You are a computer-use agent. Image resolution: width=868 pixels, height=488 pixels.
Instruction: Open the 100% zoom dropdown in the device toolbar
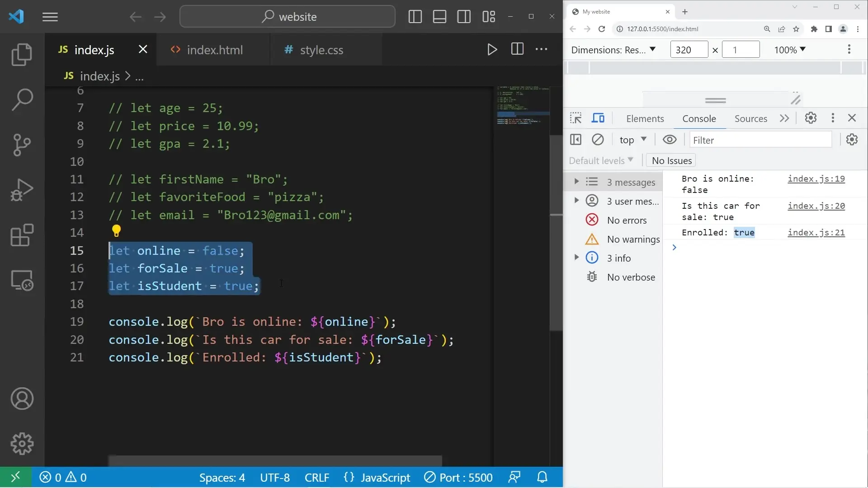790,50
